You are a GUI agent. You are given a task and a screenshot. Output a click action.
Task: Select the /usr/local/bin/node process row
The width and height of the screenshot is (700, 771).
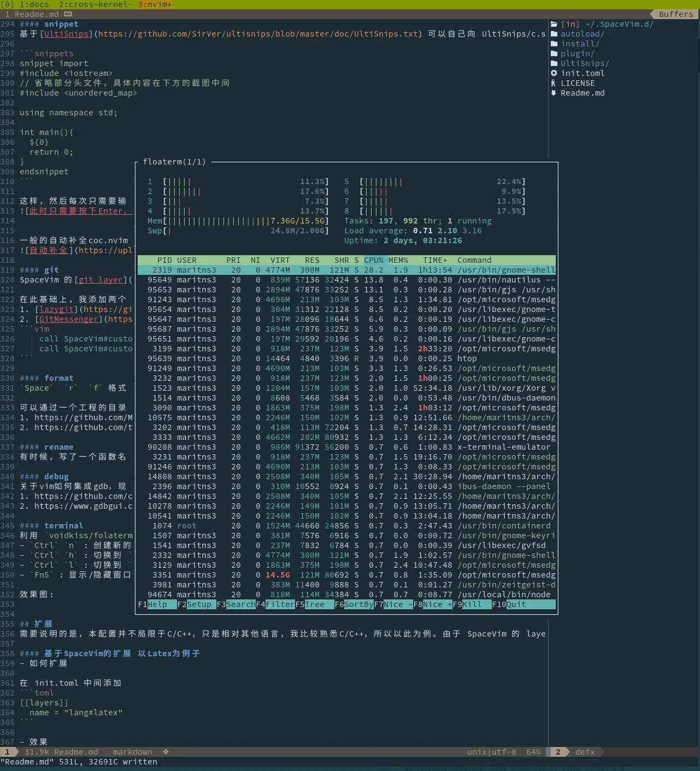click(346, 595)
